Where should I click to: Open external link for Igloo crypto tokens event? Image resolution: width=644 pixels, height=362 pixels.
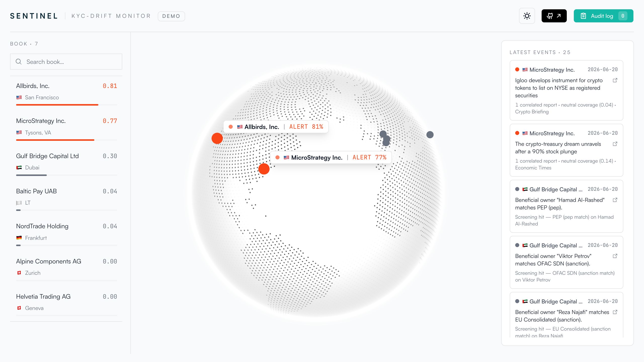(615, 80)
